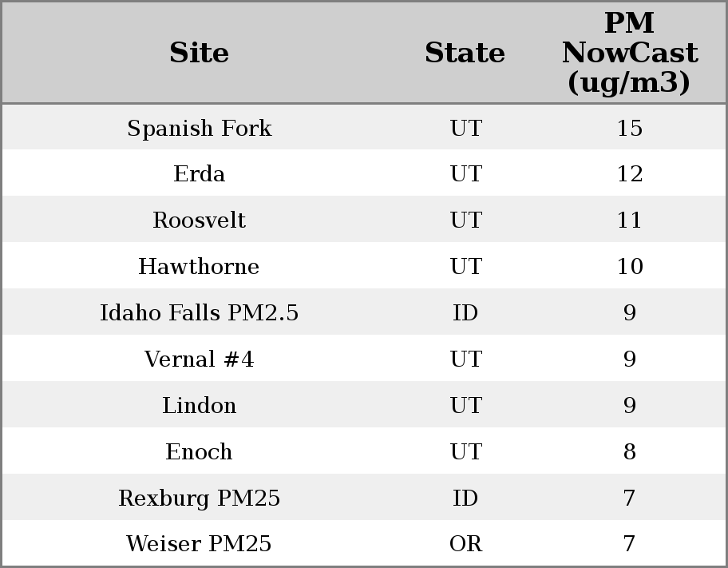Click the Enoch site name

(x=199, y=452)
